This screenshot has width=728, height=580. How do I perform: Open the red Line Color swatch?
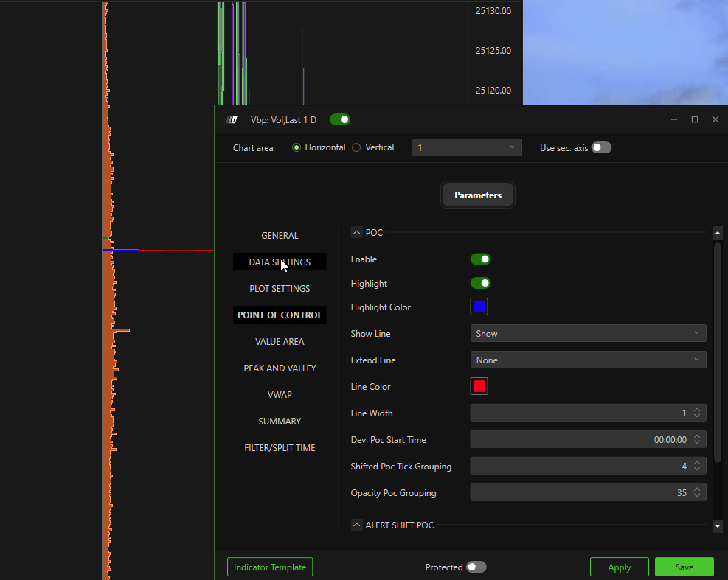pyautogui.click(x=479, y=386)
